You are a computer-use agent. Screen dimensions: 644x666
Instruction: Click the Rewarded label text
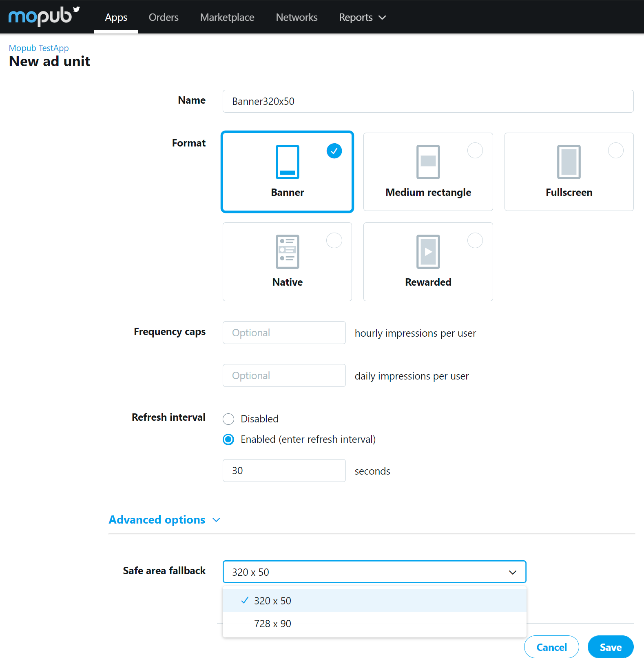tap(428, 282)
